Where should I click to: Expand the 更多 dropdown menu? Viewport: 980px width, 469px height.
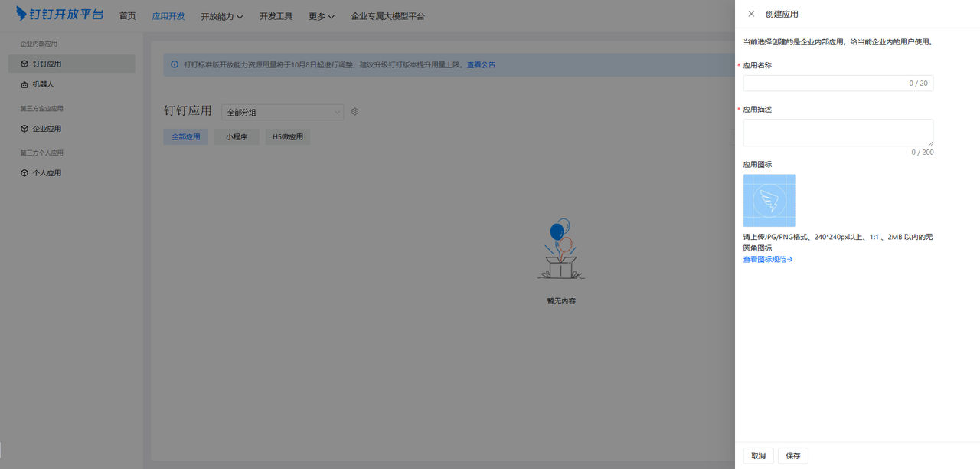point(322,16)
